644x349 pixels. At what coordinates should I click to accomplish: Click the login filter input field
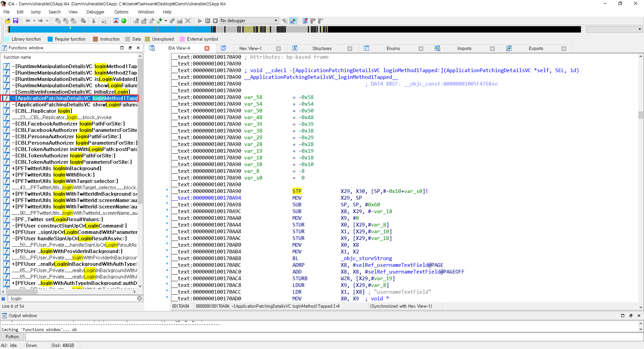[72, 298]
